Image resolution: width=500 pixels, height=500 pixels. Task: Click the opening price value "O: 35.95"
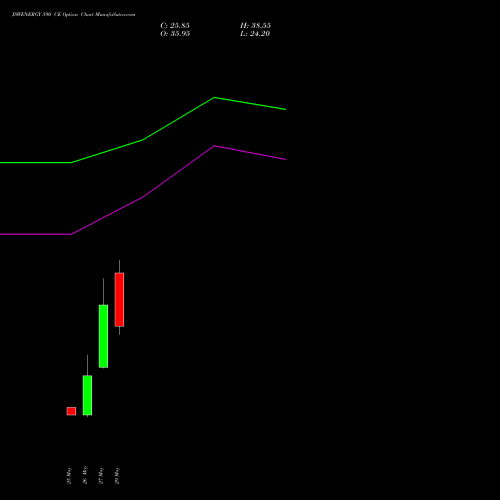175,34
